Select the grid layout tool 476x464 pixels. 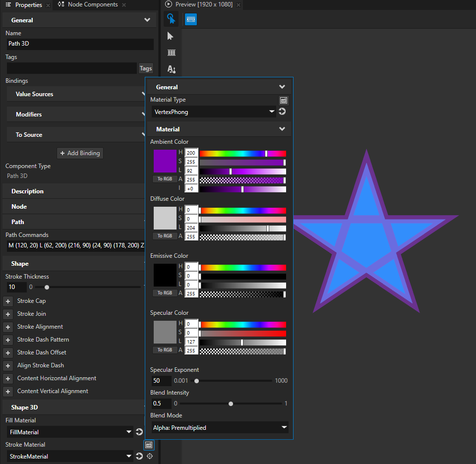[x=171, y=53]
